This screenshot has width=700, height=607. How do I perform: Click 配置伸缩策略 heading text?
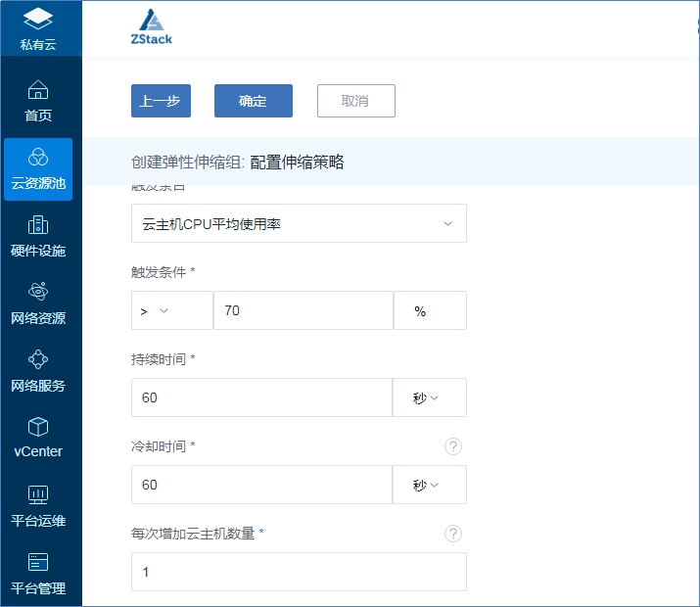(x=297, y=162)
